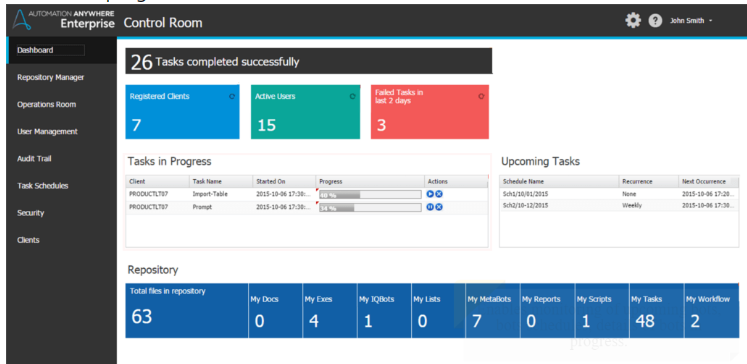This screenshot has width=747, height=364.
Task: Open Repository Manager from the sidebar
Action: [x=50, y=77]
